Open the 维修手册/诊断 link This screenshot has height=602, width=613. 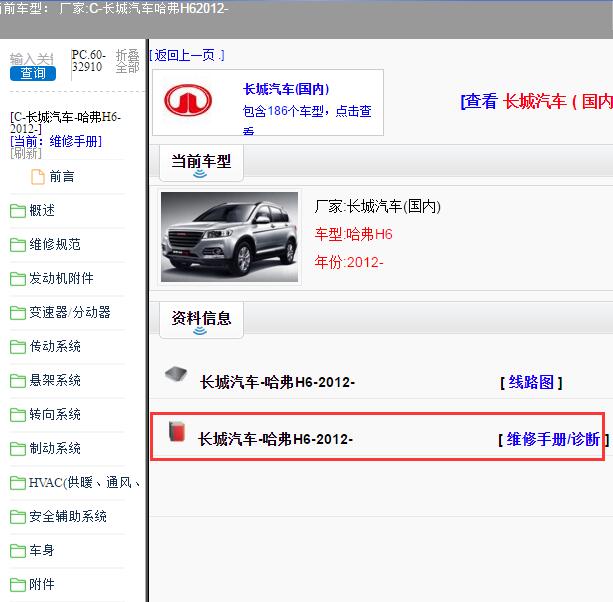click(x=553, y=439)
